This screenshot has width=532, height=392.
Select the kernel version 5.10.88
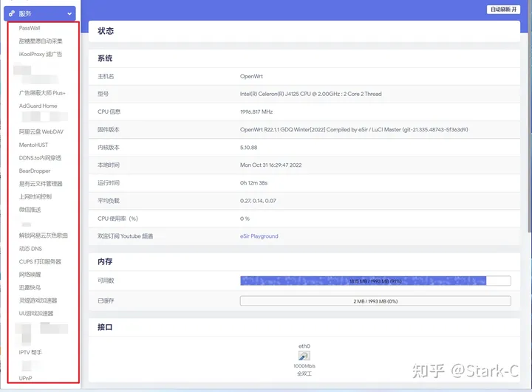point(249,148)
